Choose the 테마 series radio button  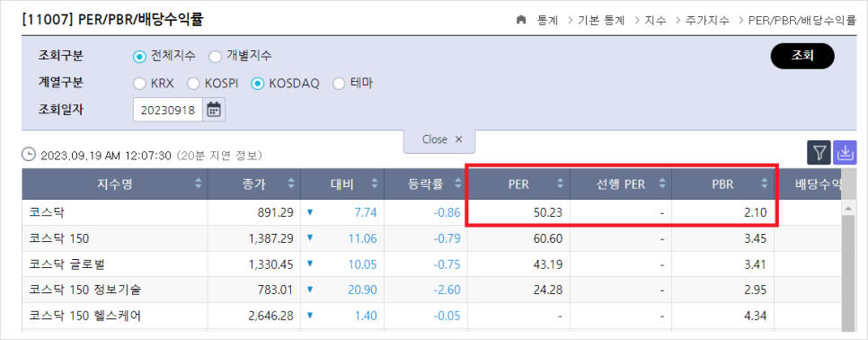(x=339, y=84)
